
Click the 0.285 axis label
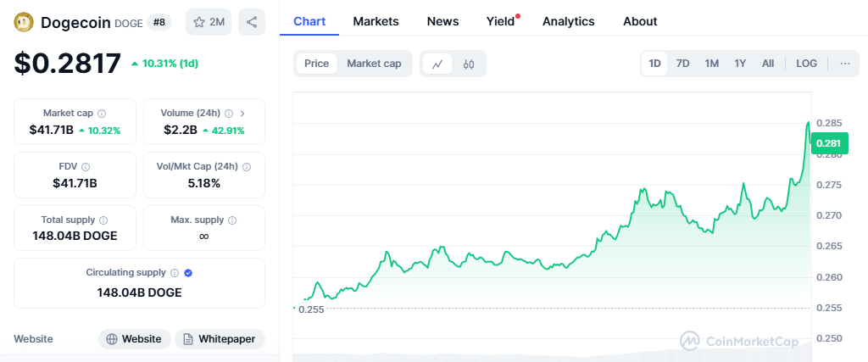829,123
